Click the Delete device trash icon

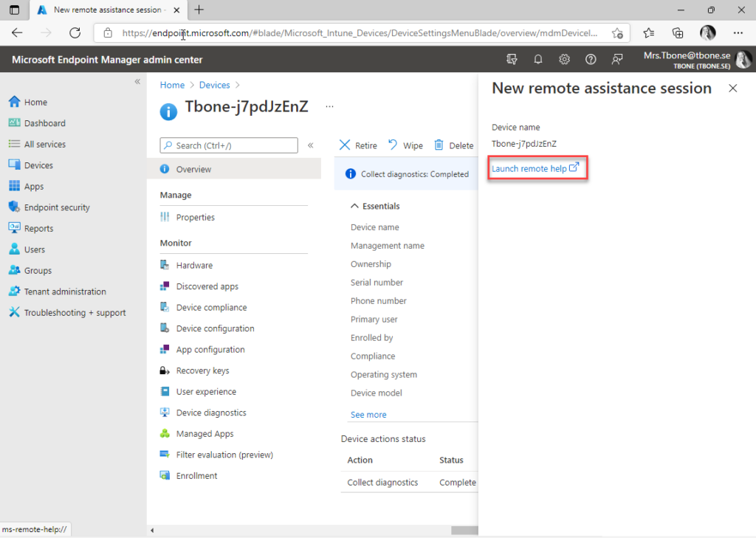point(439,145)
